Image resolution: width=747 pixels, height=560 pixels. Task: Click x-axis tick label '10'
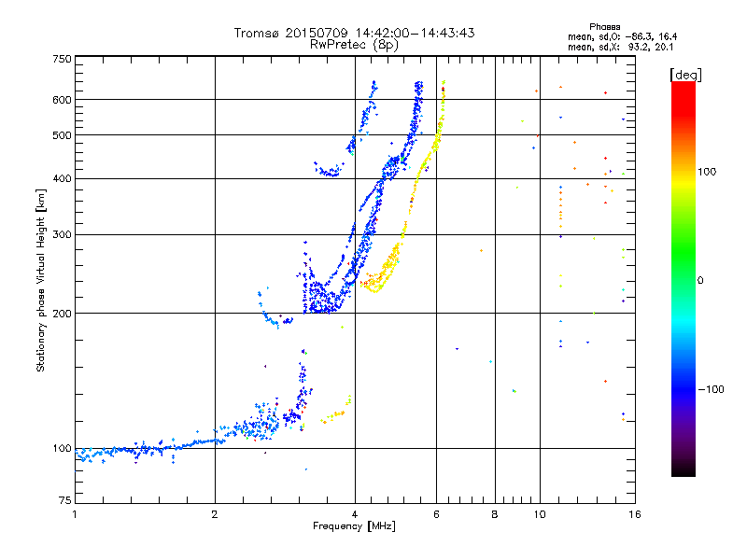[x=540, y=514]
